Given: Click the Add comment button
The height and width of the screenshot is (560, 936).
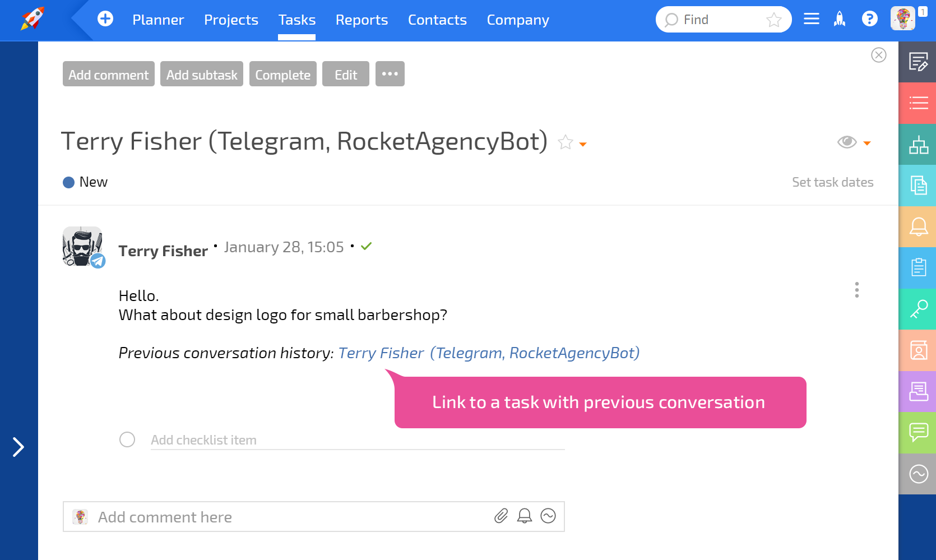Looking at the screenshot, I should tap(109, 74).
